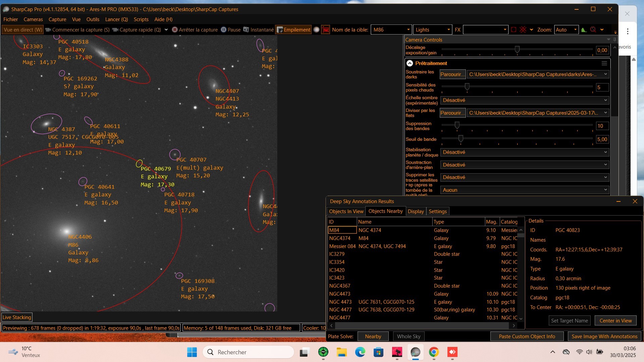This screenshot has width=644, height=362.
Task: Click the Arrêter la capture stop icon
Action: click(x=175, y=30)
